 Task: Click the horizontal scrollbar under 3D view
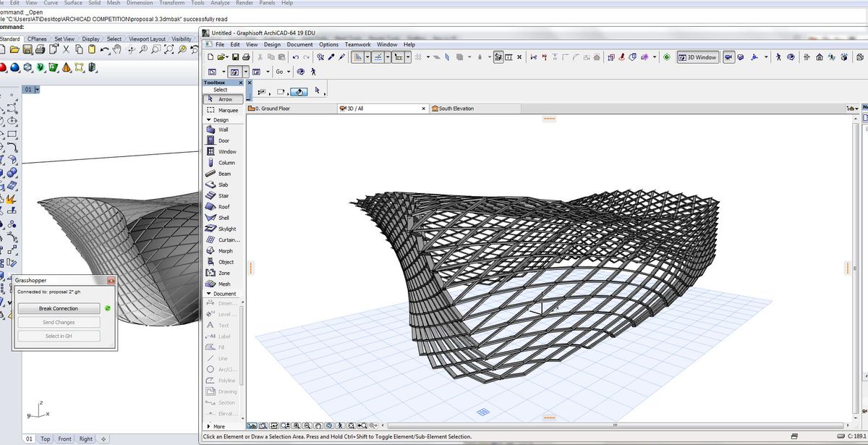615,425
